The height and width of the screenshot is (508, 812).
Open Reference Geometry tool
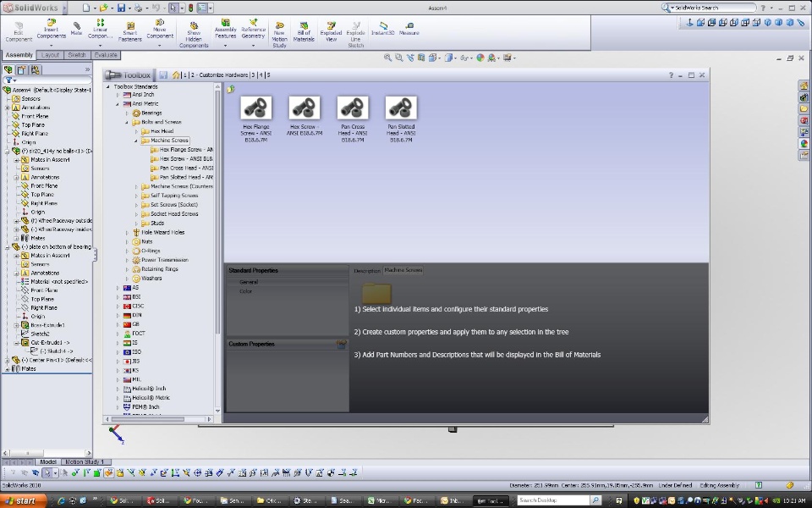(253, 29)
